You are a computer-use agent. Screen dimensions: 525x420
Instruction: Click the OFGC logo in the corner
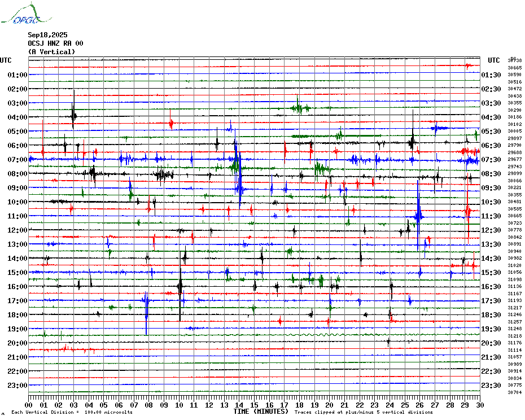(27, 14)
